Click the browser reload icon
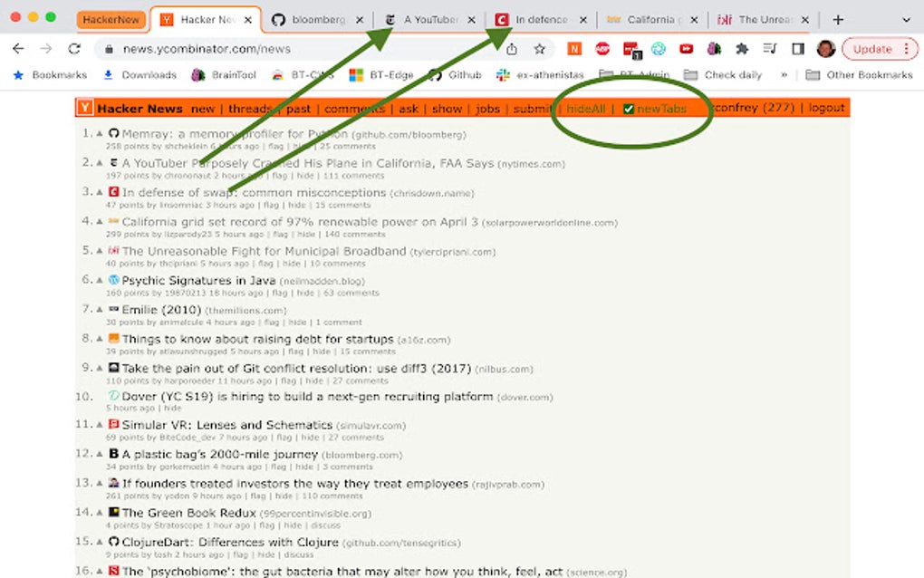 point(74,49)
